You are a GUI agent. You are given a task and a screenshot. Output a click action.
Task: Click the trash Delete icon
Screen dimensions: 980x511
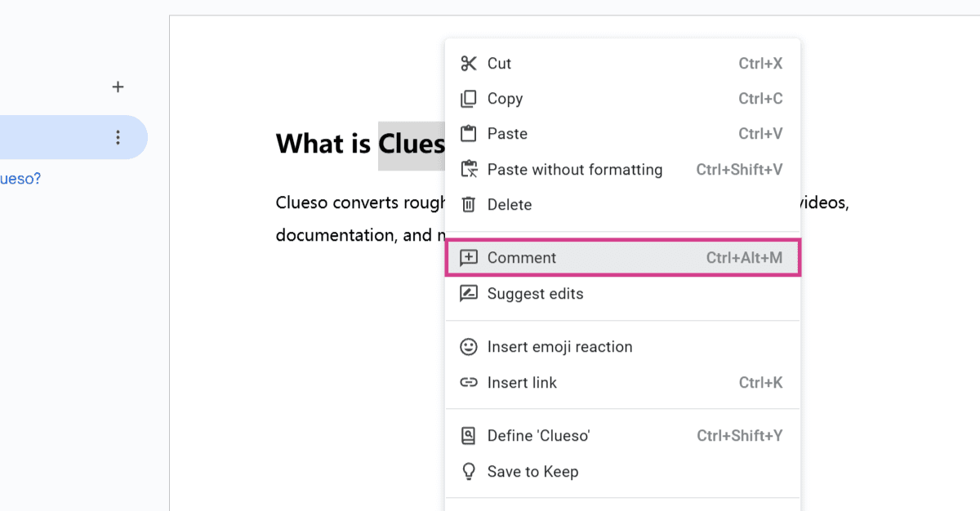click(468, 205)
